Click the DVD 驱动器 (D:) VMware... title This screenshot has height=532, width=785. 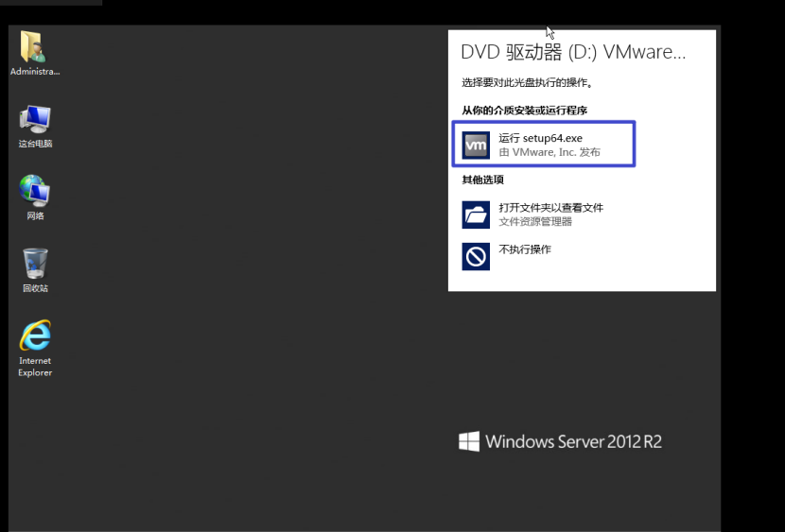[x=573, y=52]
